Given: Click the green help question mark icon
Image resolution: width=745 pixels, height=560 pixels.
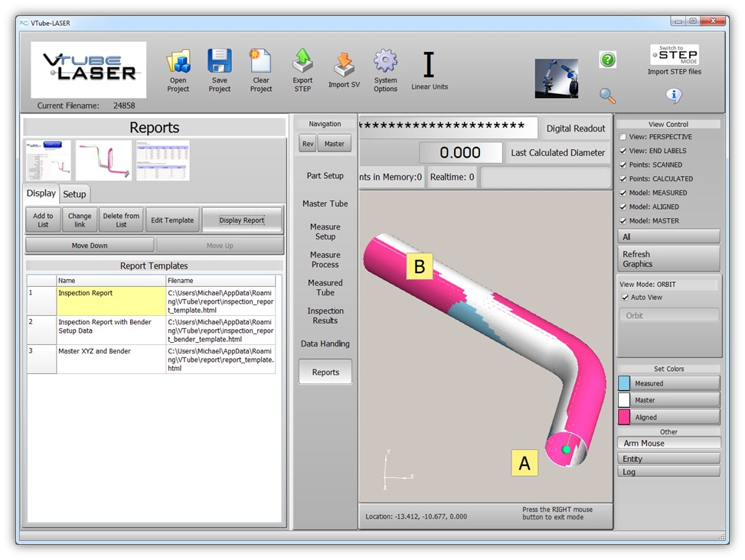Looking at the screenshot, I should coord(607,60).
